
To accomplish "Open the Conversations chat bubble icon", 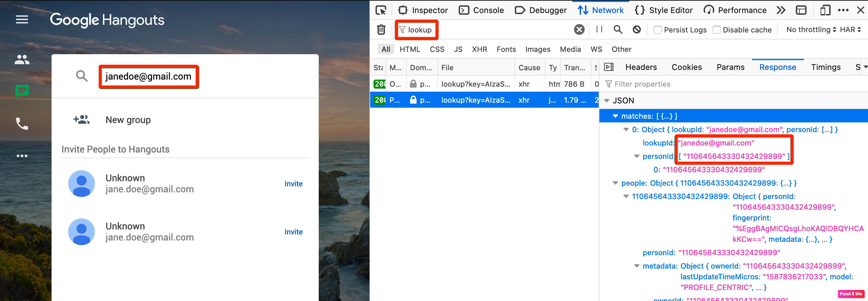I will 22,91.
